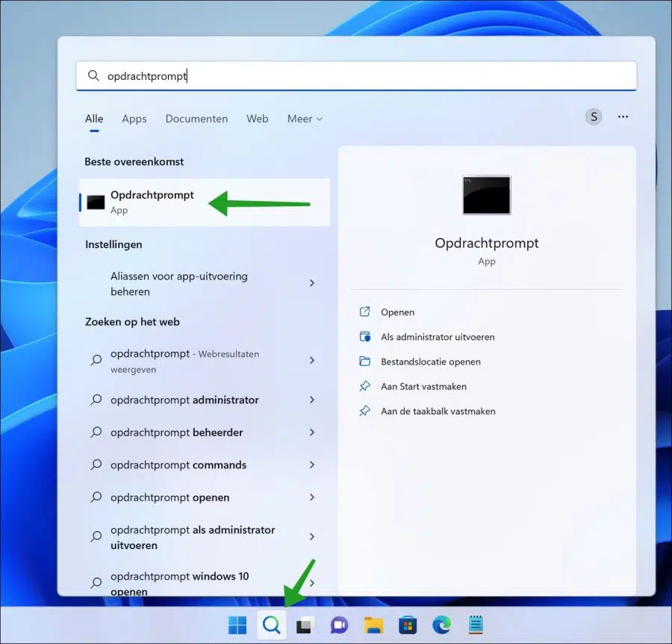The image size is (672, 644).
Task: Expand chevron for 'opdrachtprompt als administrator uitvoeren'
Action: tap(312, 537)
